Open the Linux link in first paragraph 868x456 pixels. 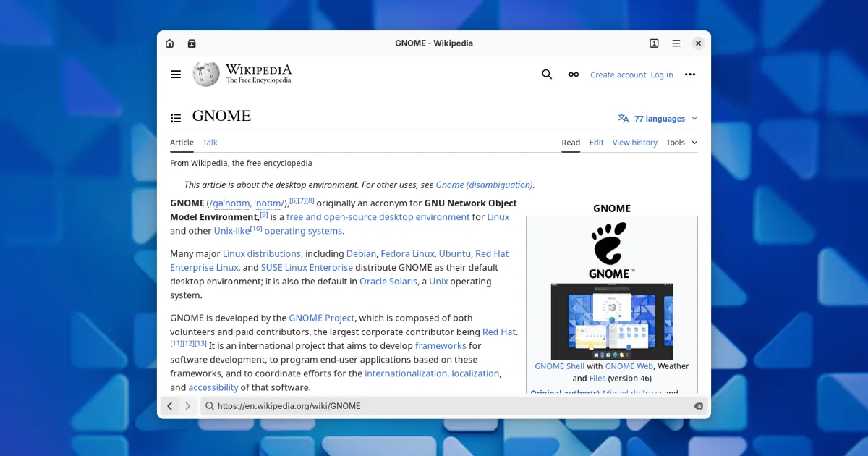click(x=498, y=217)
